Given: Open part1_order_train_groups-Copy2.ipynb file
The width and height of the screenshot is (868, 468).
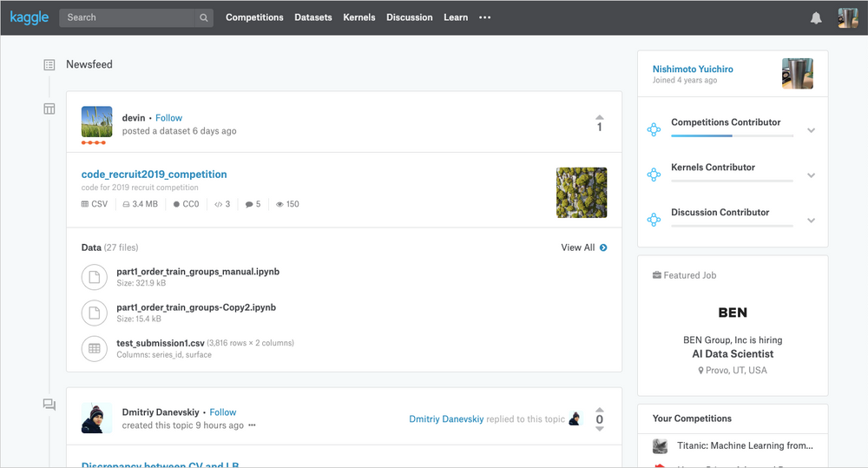Looking at the screenshot, I should point(196,307).
